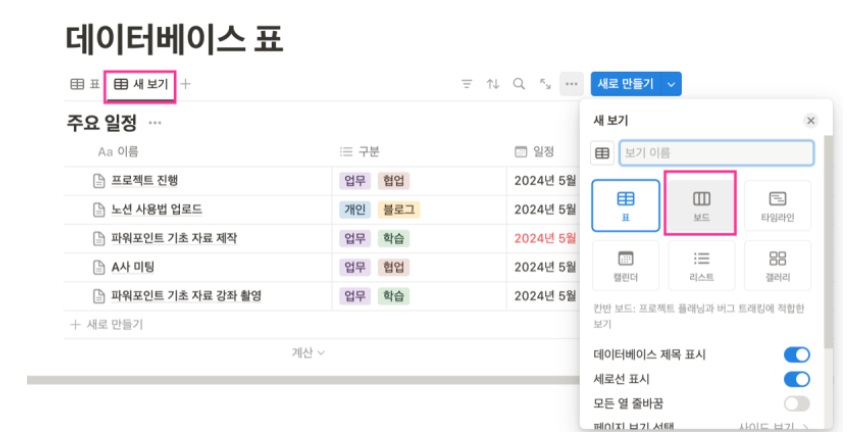Viewport: 856px width, 444px height.
Task: Open the three-dot toolbar menu
Action: (571, 84)
